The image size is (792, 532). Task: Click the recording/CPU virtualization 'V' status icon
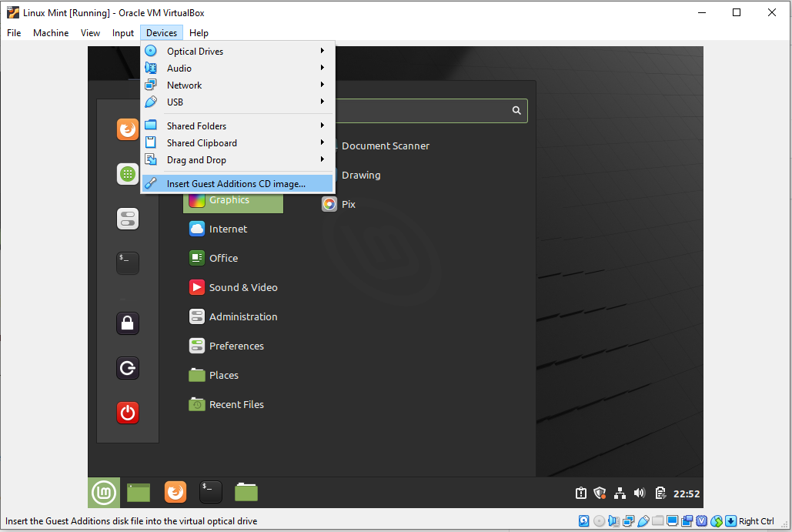701,521
